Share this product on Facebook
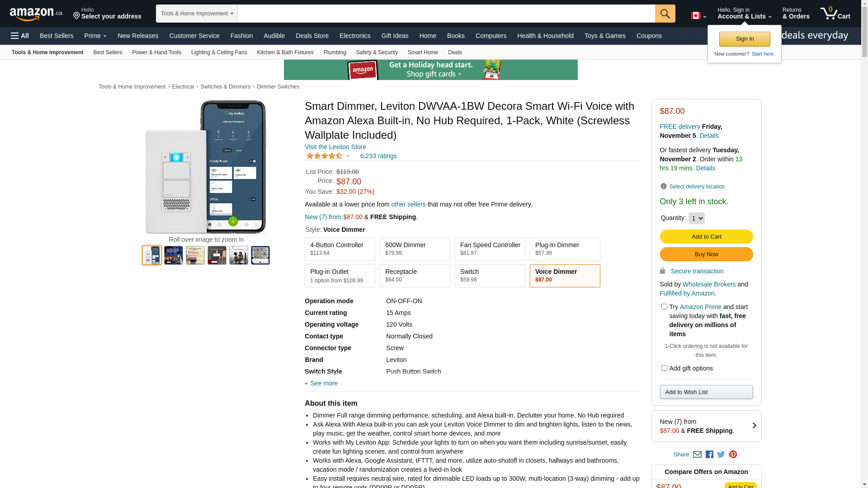 point(709,455)
